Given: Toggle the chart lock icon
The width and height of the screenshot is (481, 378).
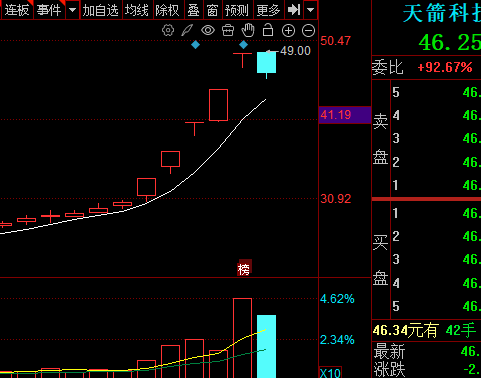Looking at the screenshot, I should (x=268, y=30).
